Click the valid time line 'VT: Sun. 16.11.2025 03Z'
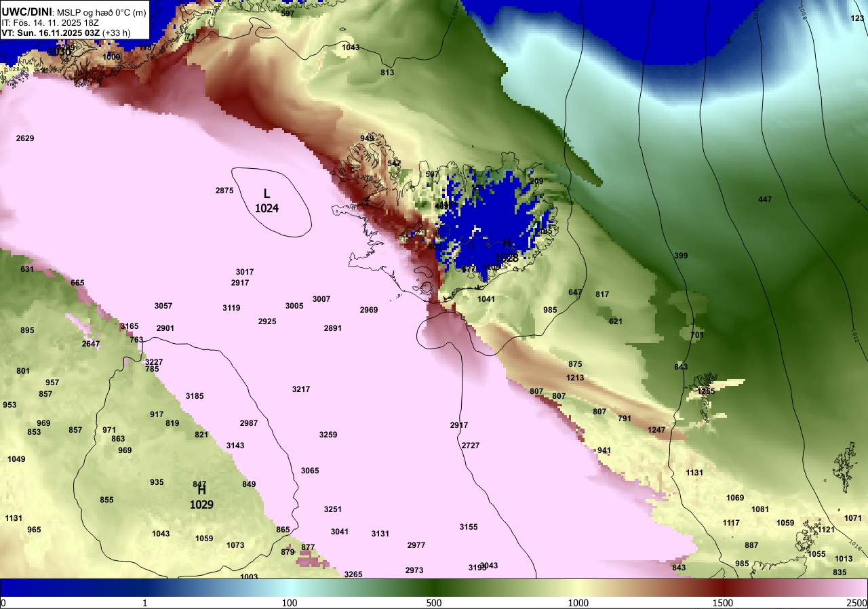868x609 pixels. [51, 33]
